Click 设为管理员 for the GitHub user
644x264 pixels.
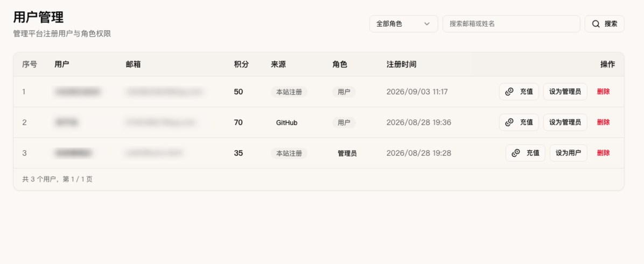coord(565,122)
